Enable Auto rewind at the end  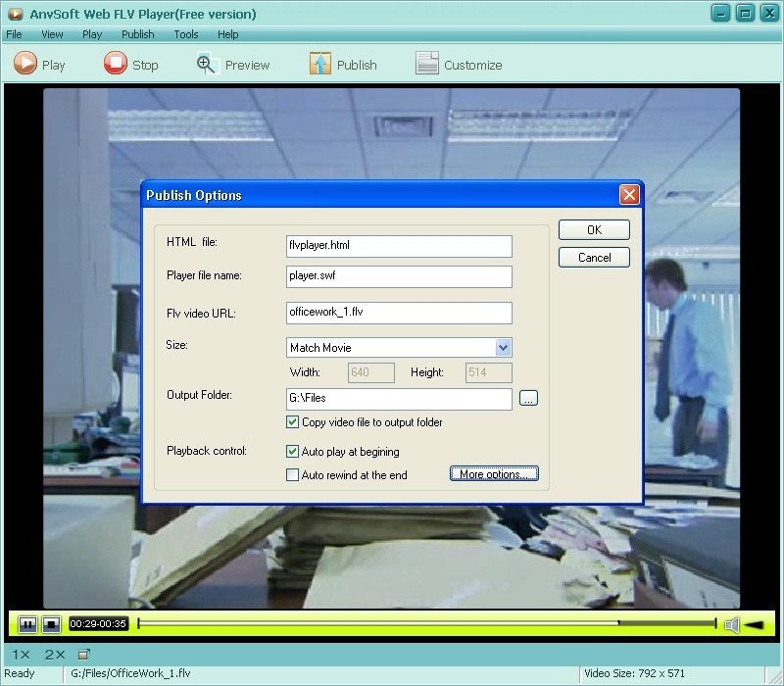[292, 474]
